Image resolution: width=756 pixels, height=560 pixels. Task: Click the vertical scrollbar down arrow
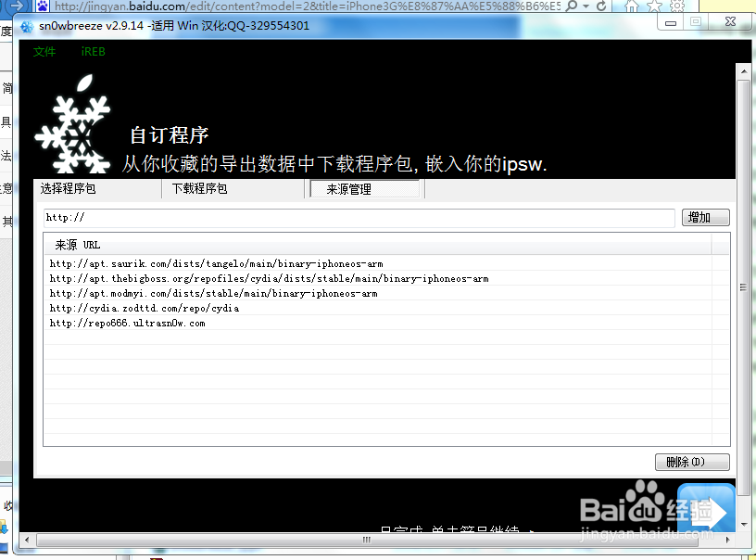743,525
